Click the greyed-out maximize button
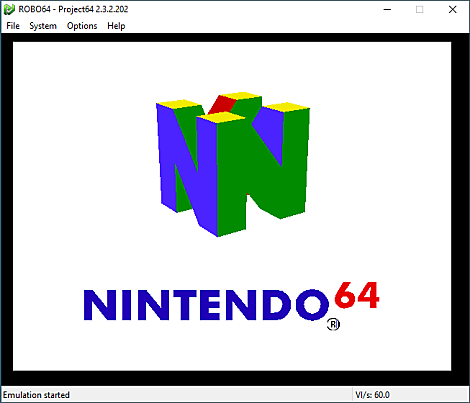 click(419, 9)
